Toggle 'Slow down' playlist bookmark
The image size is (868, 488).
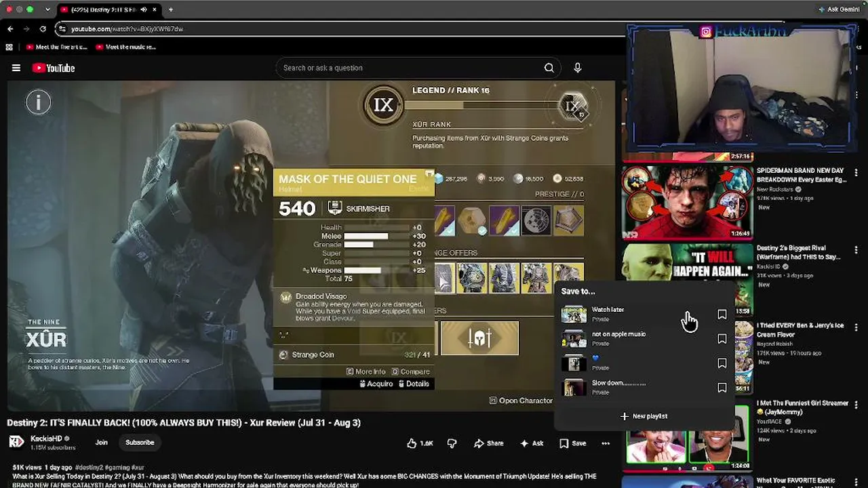(722, 388)
